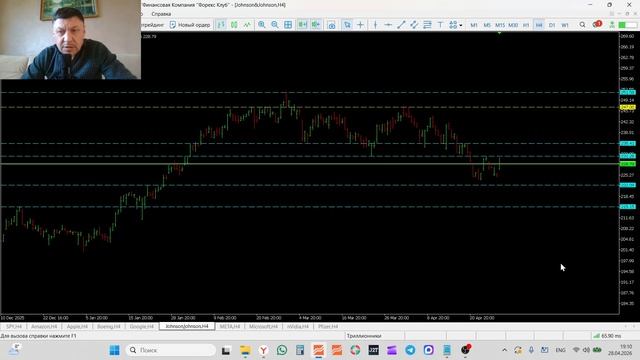
Task: Open the Справка help menu
Action: pos(161,14)
